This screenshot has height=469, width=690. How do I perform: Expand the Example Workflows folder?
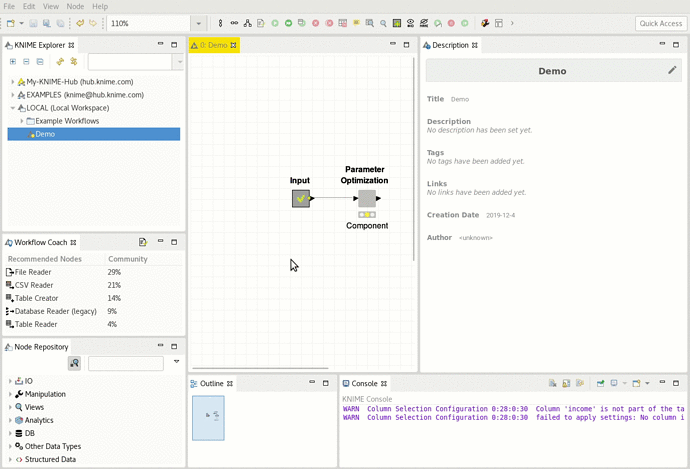(22, 121)
